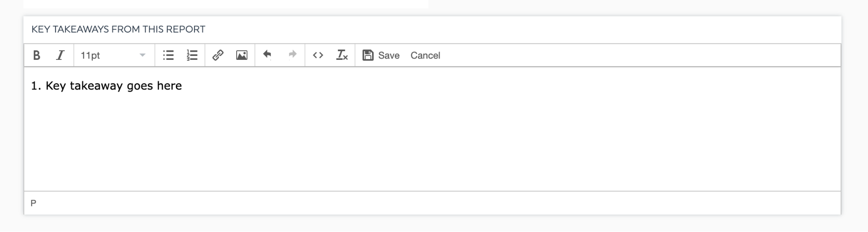Insert a bulleted list
The height and width of the screenshot is (232, 868).
tap(168, 55)
